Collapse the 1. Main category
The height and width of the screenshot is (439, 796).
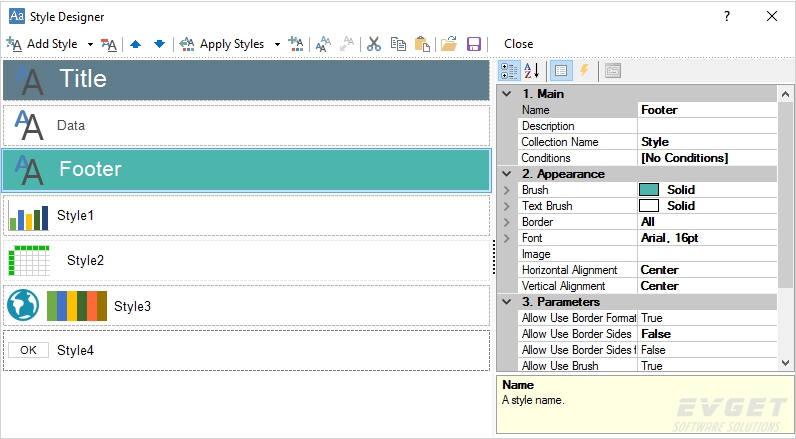[507, 94]
